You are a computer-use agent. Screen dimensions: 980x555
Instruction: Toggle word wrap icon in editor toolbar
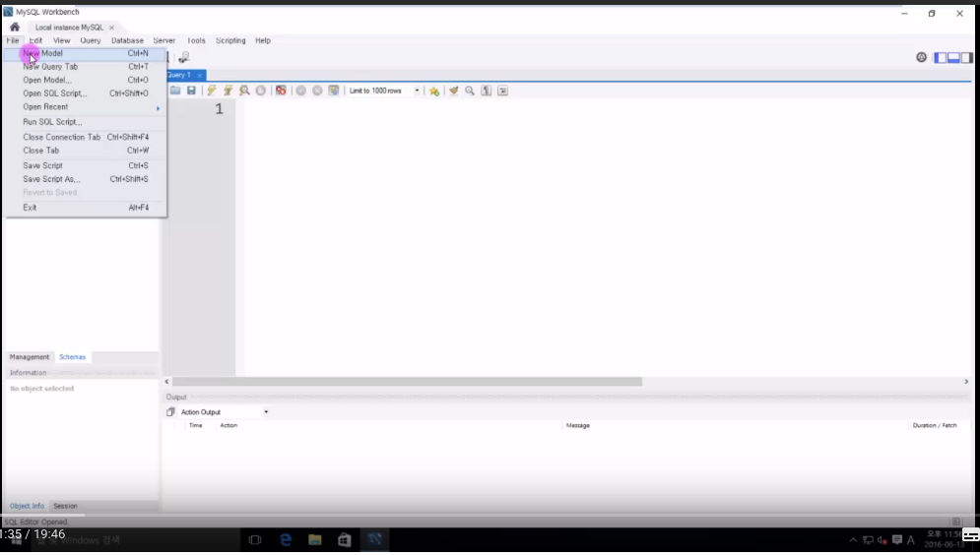tap(502, 91)
